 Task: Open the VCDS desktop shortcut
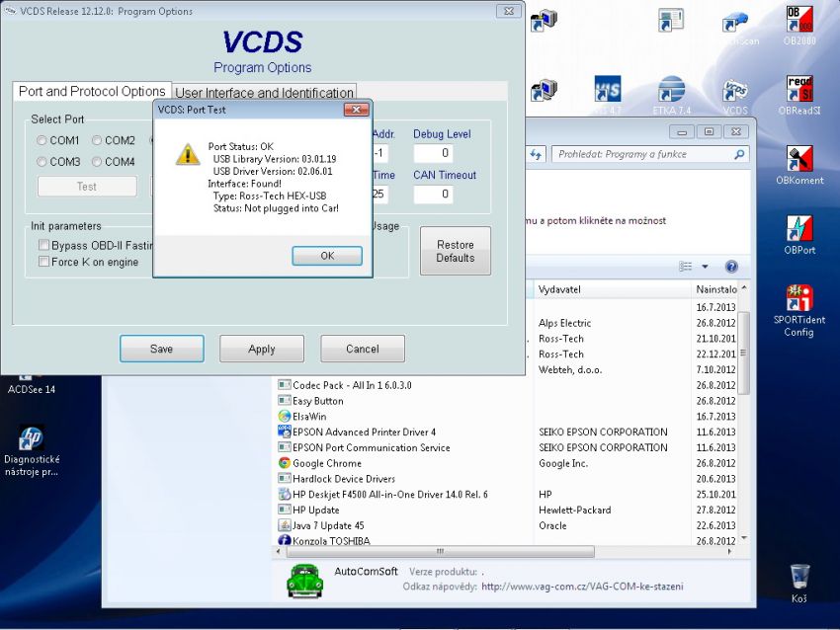734,93
